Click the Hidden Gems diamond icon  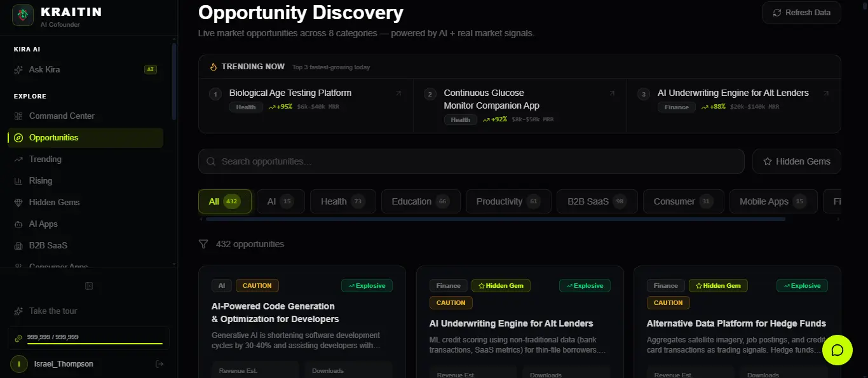point(18,203)
